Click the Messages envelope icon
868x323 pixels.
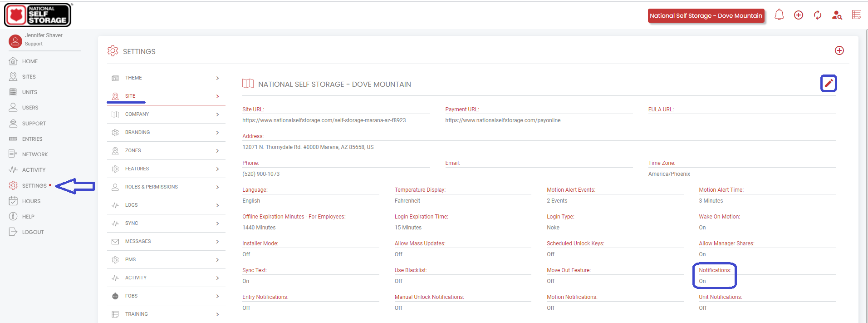[115, 242]
